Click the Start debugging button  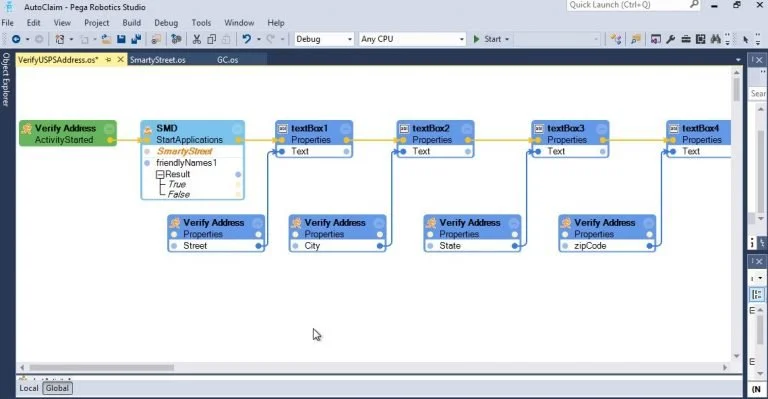coord(487,39)
